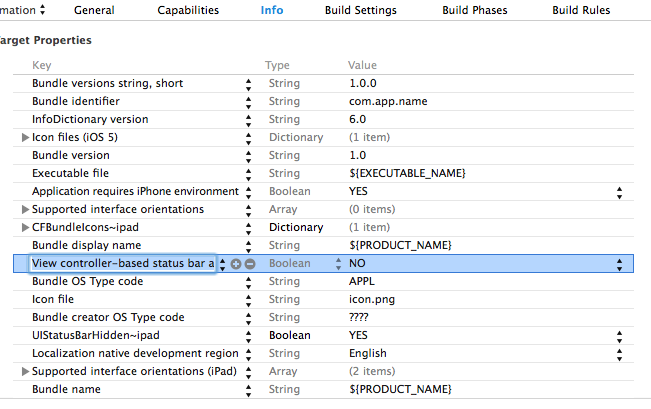This screenshot has width=651, height=409.
Task: Switch to the Build Settings tab
Action: pyautogui.click(x=360, y=11)
